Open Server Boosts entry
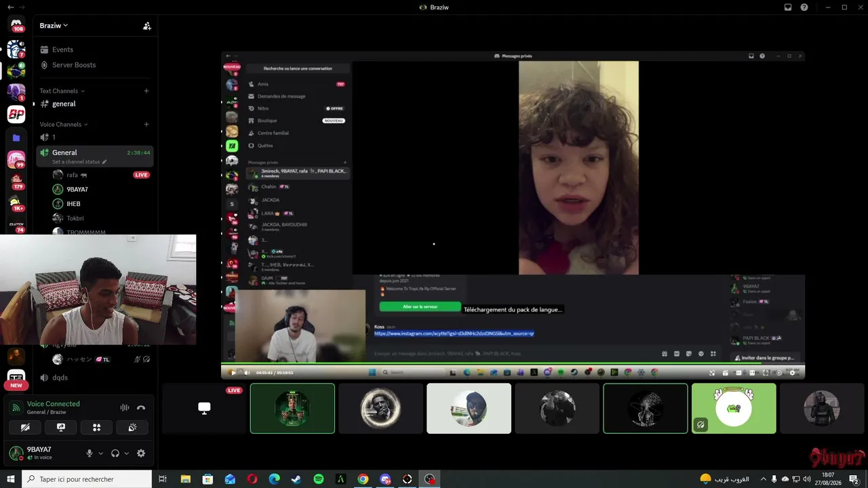The image size is (868, 488). 94,65
